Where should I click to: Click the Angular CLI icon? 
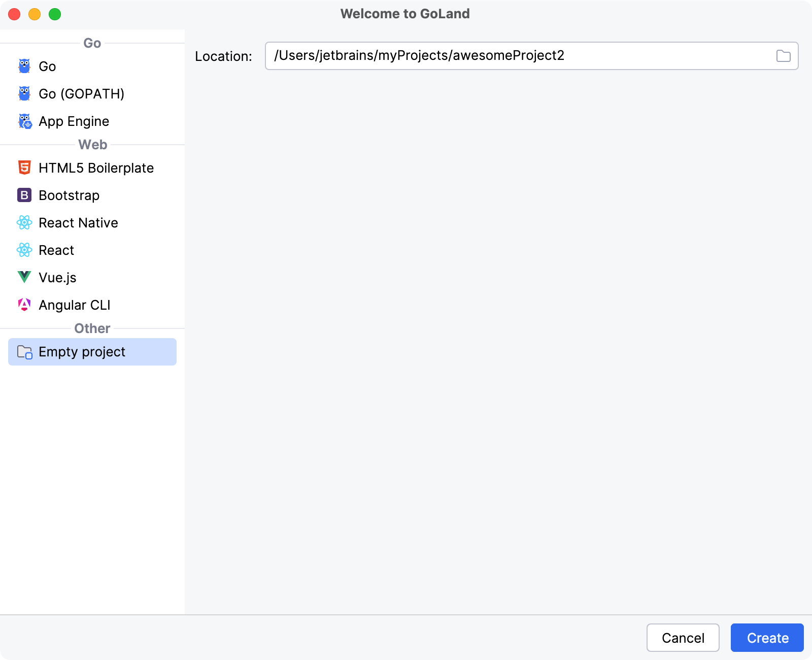coord(24,305)
